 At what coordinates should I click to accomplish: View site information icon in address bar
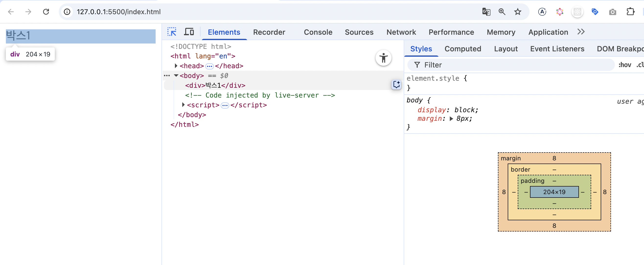click(x=67, y=12)
